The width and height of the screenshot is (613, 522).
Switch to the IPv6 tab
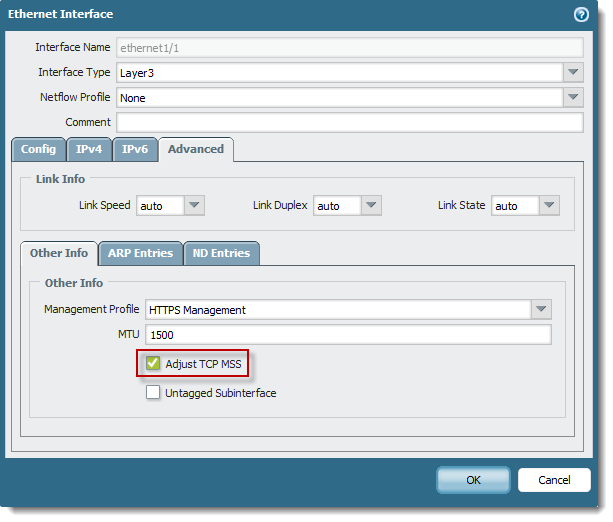pyautogui.click(x=135, y=149)
